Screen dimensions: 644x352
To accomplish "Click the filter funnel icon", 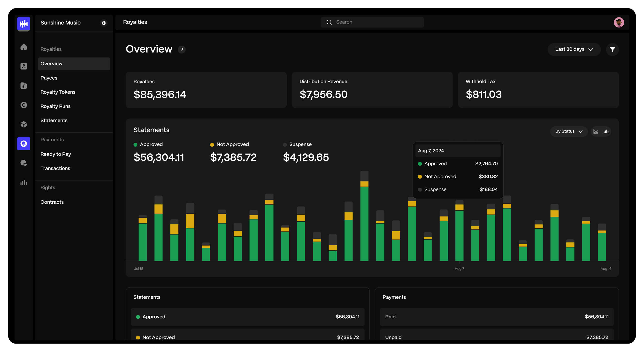I will pos(612,49).
